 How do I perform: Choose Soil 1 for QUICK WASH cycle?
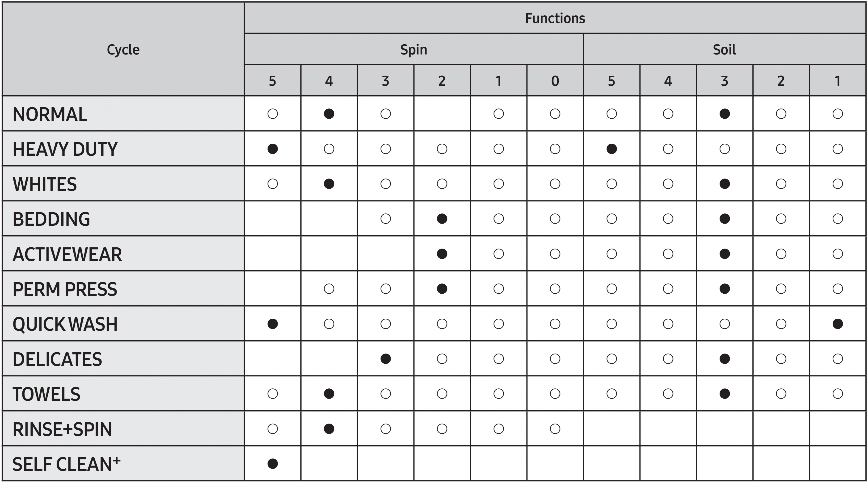[837, 324]
